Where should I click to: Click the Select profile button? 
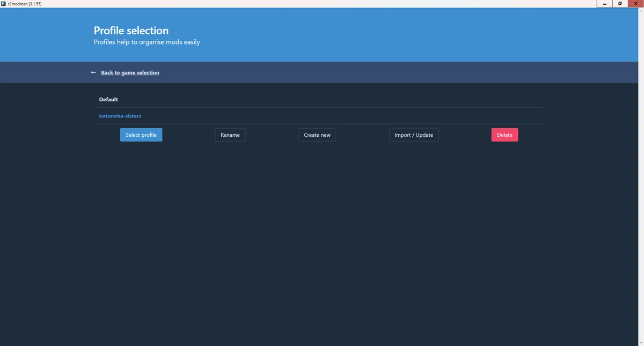[x=141, y=135]
